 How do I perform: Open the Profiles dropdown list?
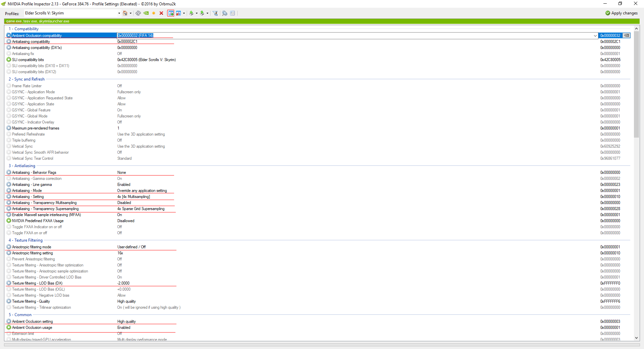pyautogui.click(x=119, y=13)
